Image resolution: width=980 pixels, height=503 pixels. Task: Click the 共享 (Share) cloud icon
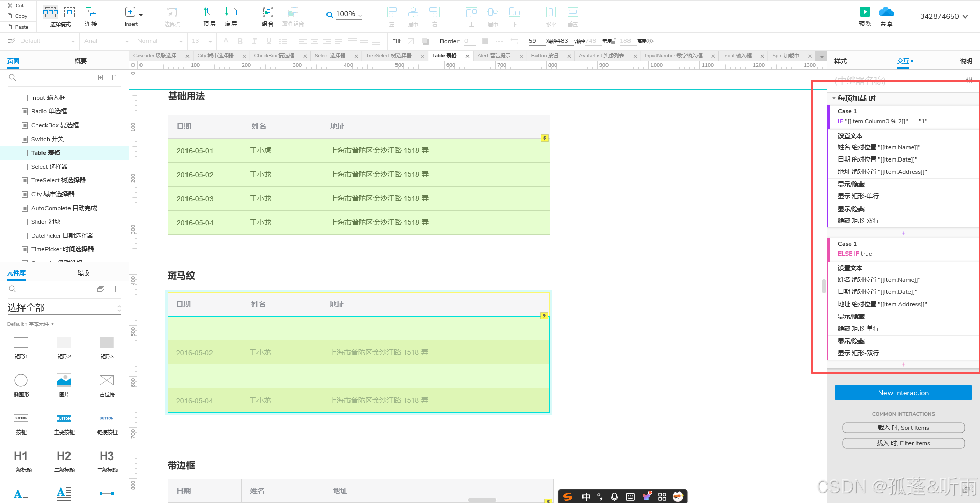[x=886, y=11]
